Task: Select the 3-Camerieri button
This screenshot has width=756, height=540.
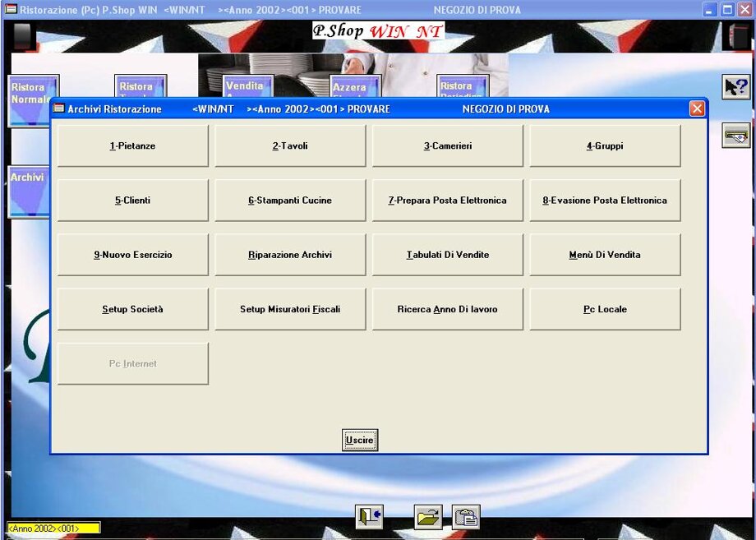Action: point(448,146)
